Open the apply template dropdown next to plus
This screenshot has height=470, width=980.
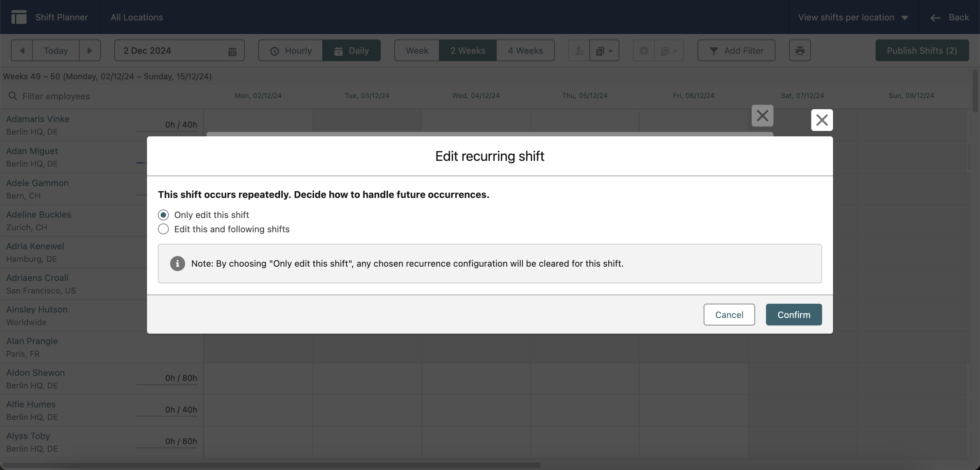668,50
